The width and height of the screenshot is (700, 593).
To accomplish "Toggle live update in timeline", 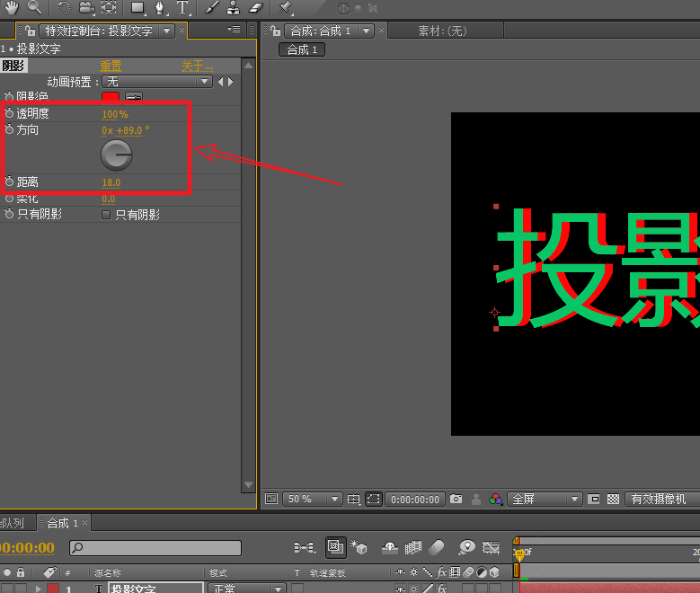I will [335, 547].
